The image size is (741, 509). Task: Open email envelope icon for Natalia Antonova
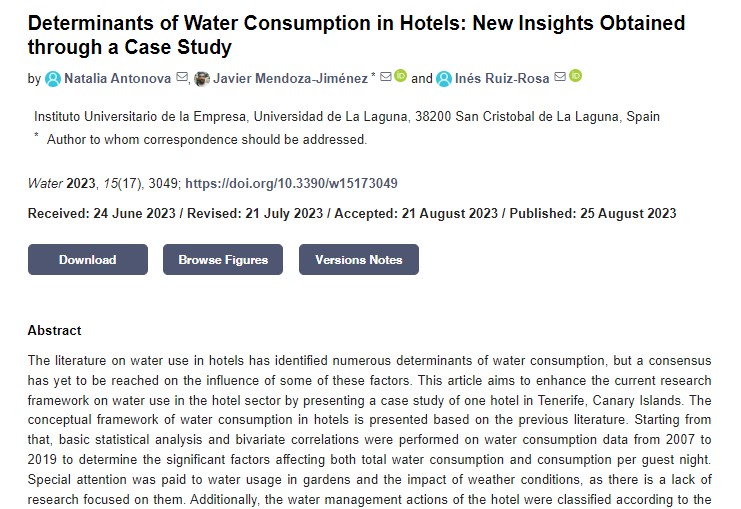click(182, 77)
